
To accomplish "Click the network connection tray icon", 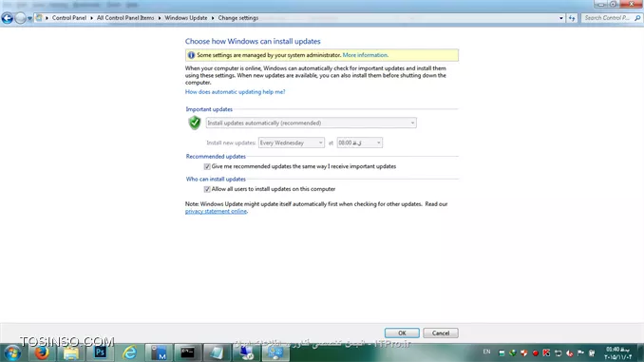I will (x=558, y=352).
